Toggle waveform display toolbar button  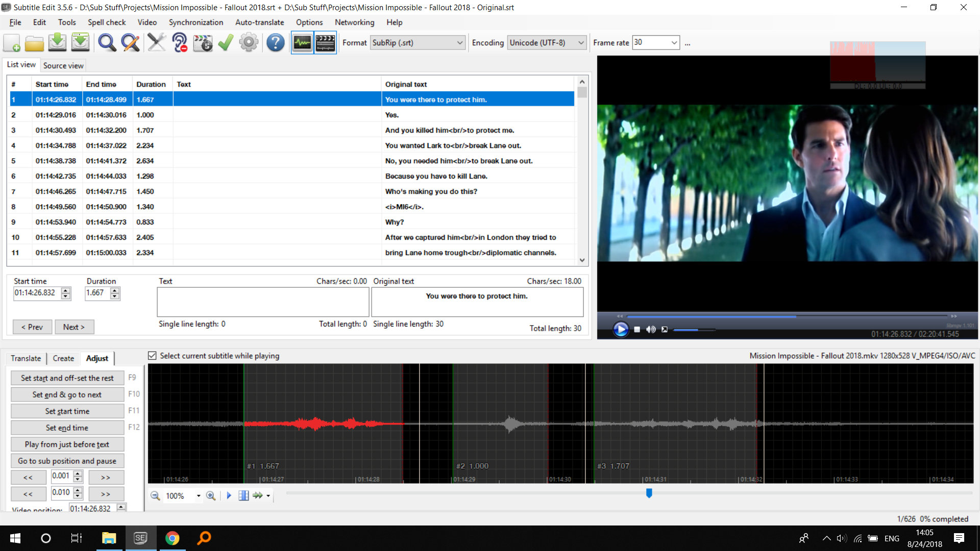(302, 43)
